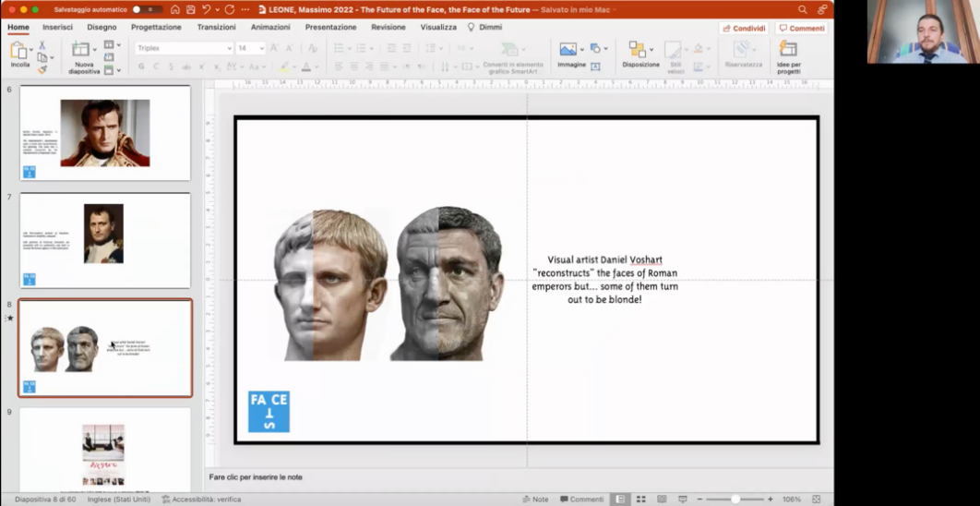This screenshot has width=980, height=506.
Task: Start slideshow from status bar icon
Action: point(683,500)
